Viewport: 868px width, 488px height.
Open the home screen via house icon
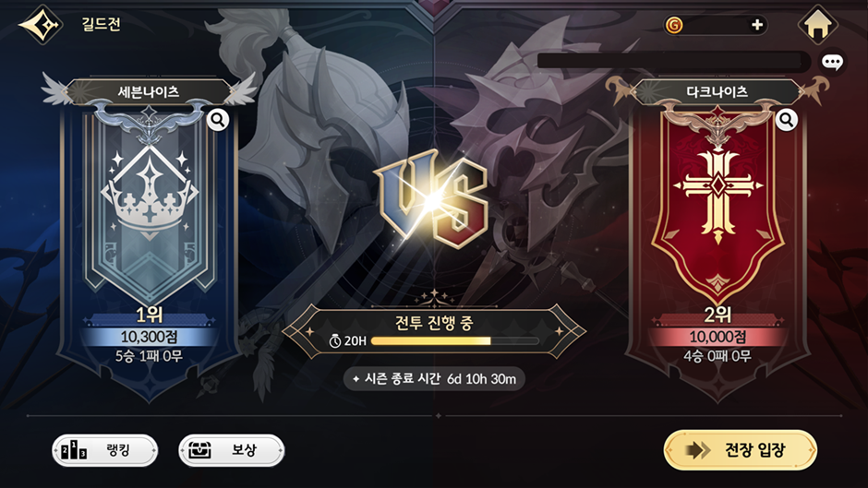point(817,25)
